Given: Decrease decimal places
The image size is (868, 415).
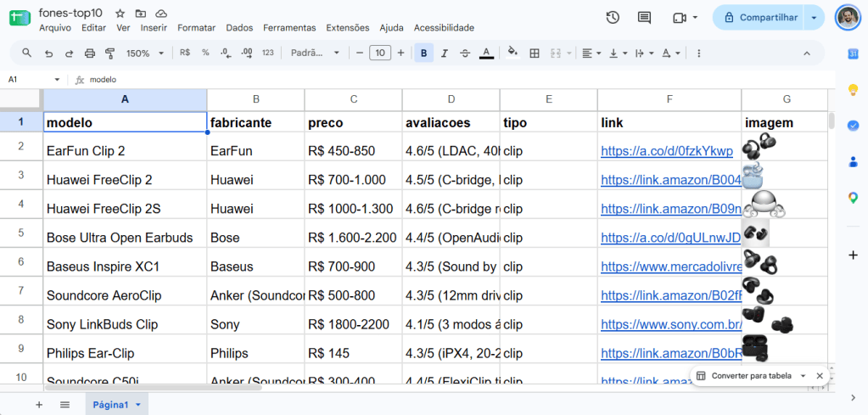Looking at the screenshot, I should [x=226, y=53].
